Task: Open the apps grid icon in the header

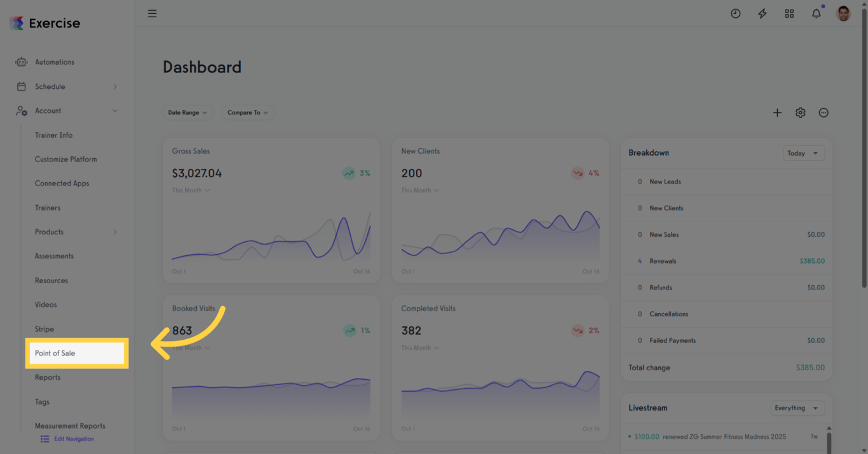Action: [789, 13]
